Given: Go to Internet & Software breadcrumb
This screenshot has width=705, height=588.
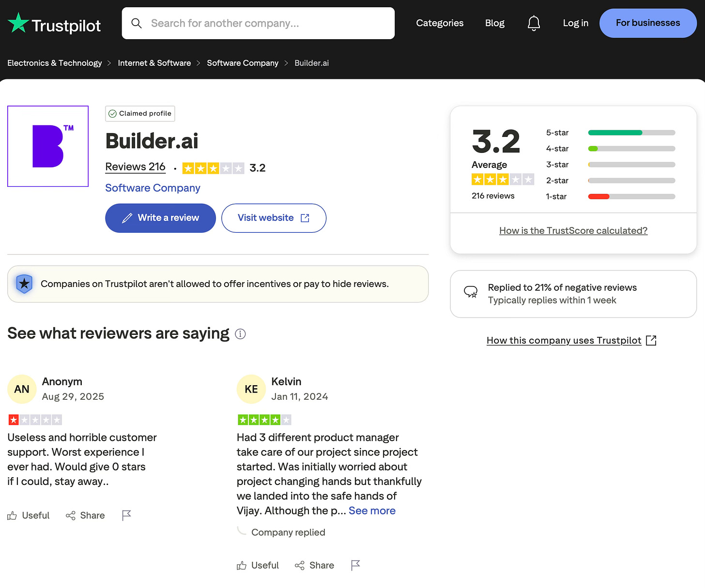Looking at the screenshot, I should pyautogui.click(x=154, y=63).
